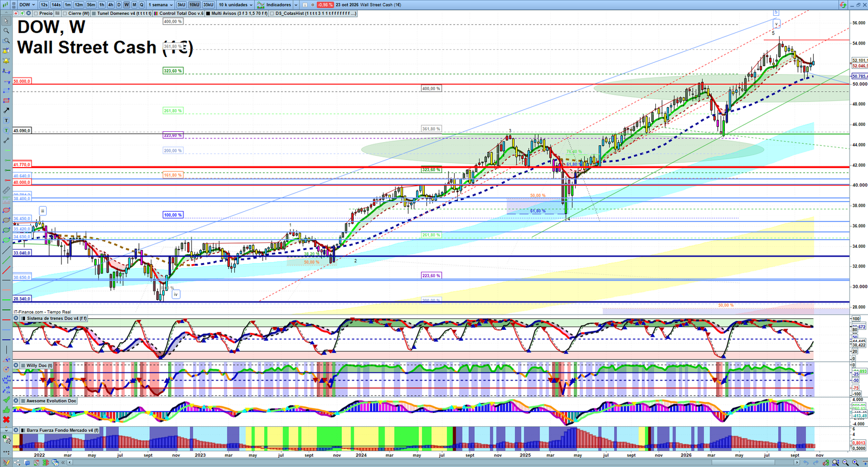Select the yellow alert bell tool
868x467 pixels.
[7, 61]
